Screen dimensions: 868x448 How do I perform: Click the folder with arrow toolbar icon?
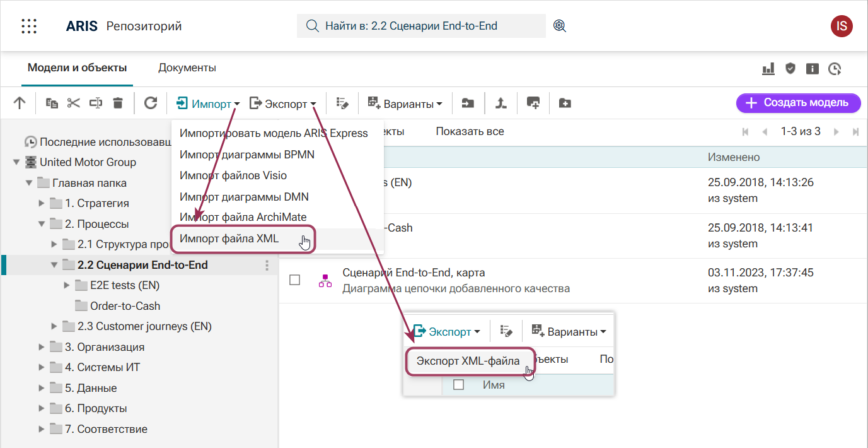[x=468, y=103]
